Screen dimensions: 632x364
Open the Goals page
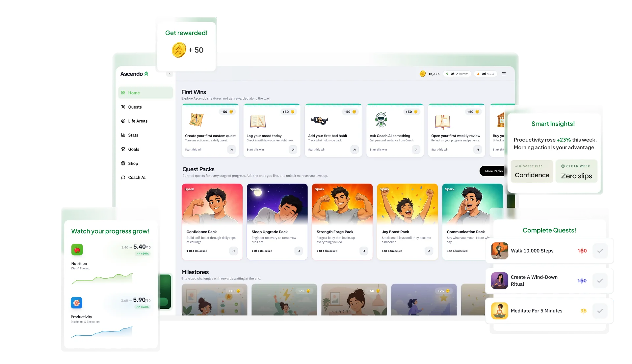(145, 149)
